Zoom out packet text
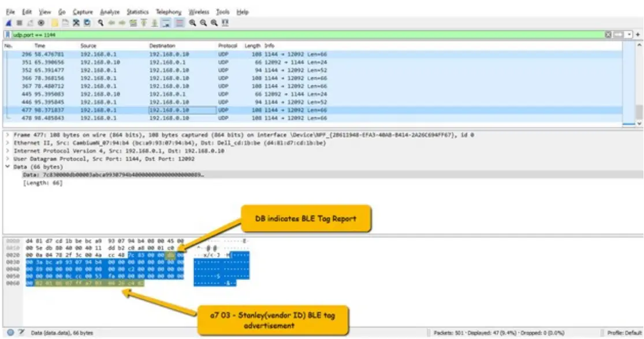 coord(203,23)
